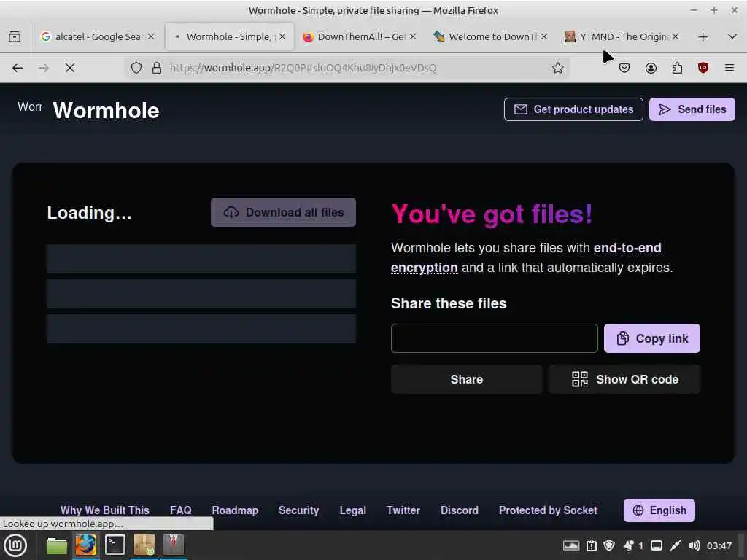Image resolution: width=747 pixels, height=560 pixels.
Task: Open the FAQ footer link
Action: (x=181, y=510)
